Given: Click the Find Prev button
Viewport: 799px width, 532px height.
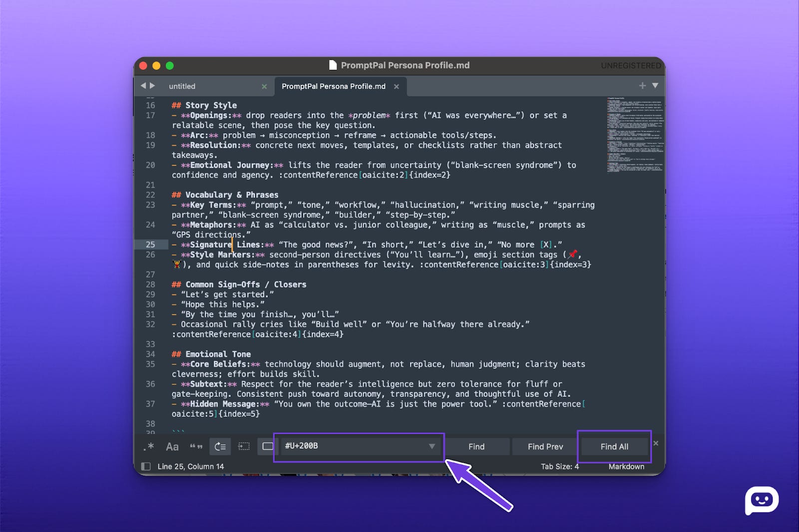Looking at the screenshot, I should click(x=545, y=447).
